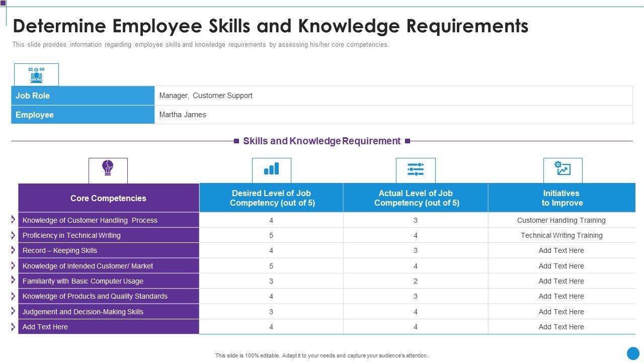The width and height of the screenshot is (644, 362).
Task: Select the sliders icon above Actual Level
Action: coord(416,169)
